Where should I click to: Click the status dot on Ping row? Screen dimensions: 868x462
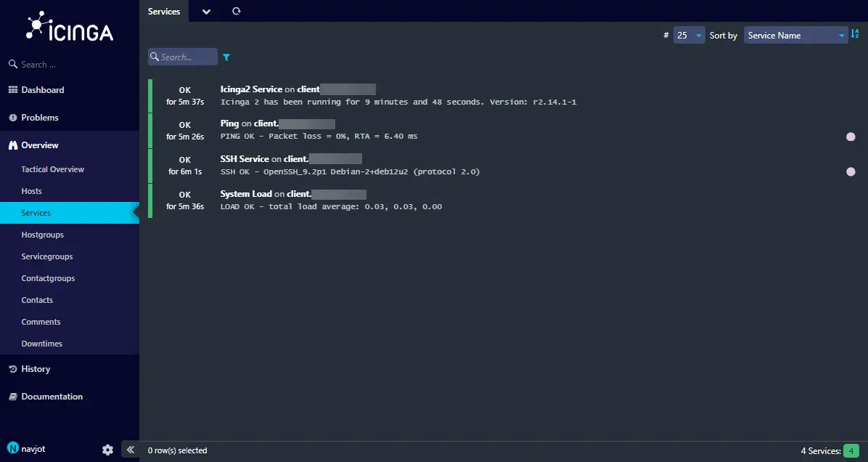pos(851,137)
